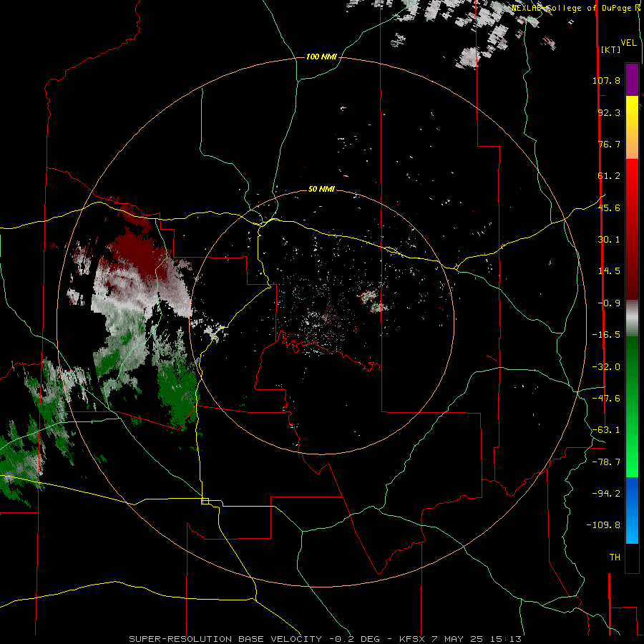The width and height of the screenshot is (644, 644).
Task: Select the -78.7 value on the velocity scale
Action: point(606,462)
